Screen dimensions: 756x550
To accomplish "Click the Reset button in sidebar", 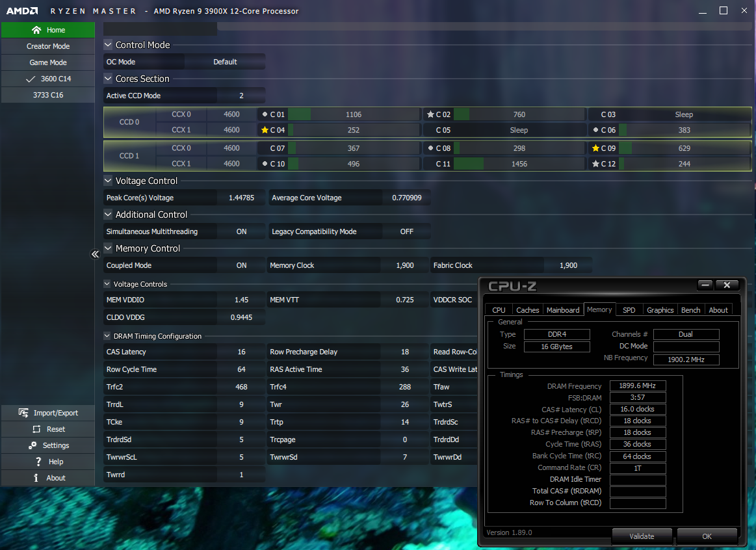I will (x=47, y=429).
